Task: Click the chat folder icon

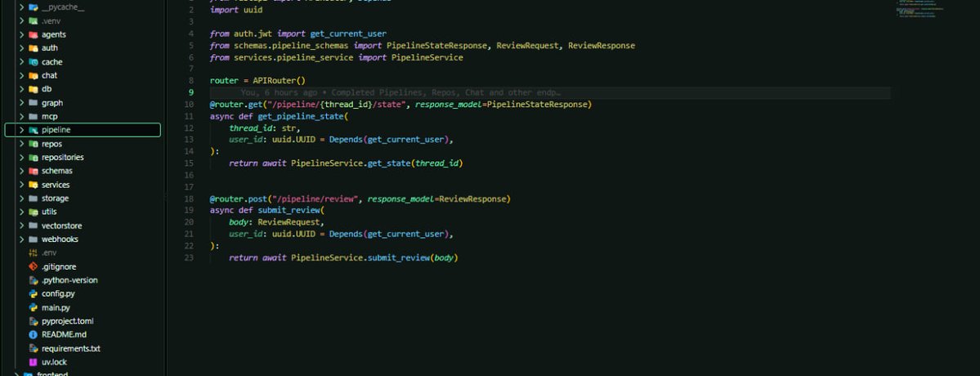Action: point(34,75)
